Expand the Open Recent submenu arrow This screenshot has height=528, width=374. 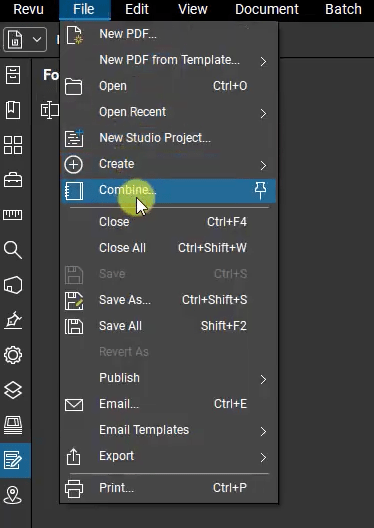point(263,113)
